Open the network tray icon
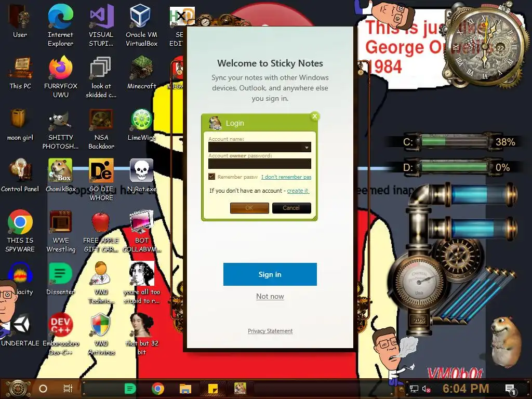The height and width of the screenshot is (399, 532). pos(414,389)
